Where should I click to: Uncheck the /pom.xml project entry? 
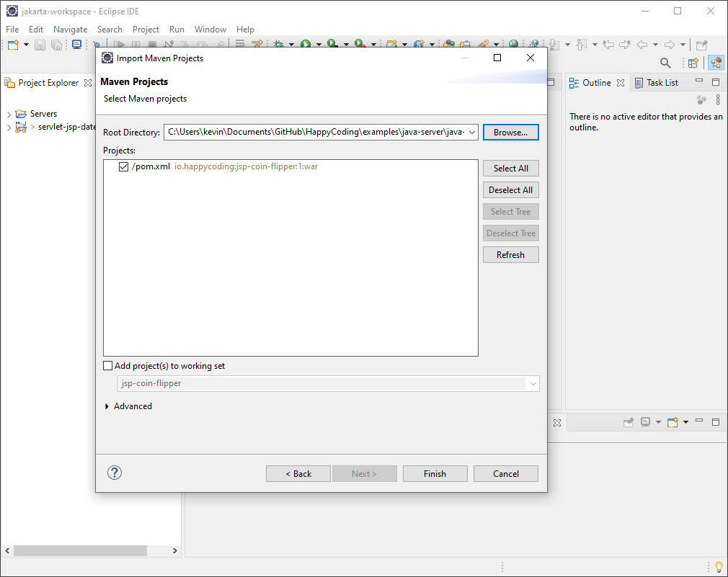[124, 166]
